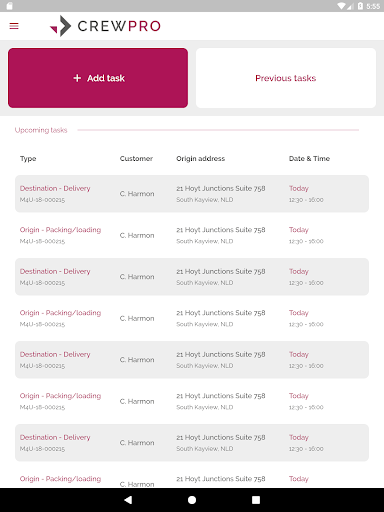Tap the Android back navigation icon
The height and width of the screenshot is (512, 384).
click(x=128, y=500)
